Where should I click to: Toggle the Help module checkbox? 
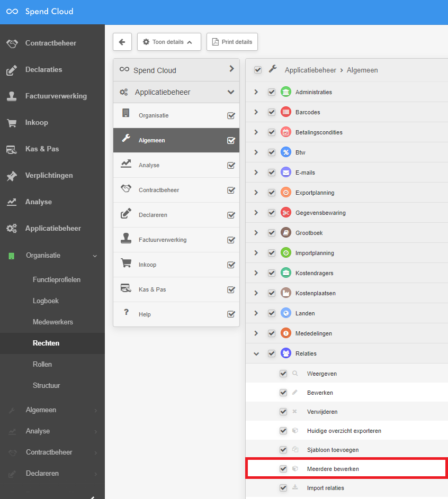click(231, 314)
